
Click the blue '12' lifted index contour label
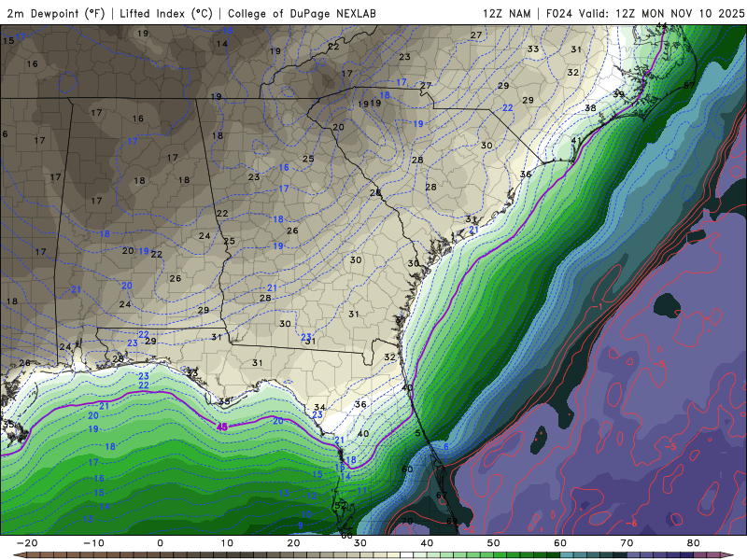pyautogui.click(x=312, y=497)
